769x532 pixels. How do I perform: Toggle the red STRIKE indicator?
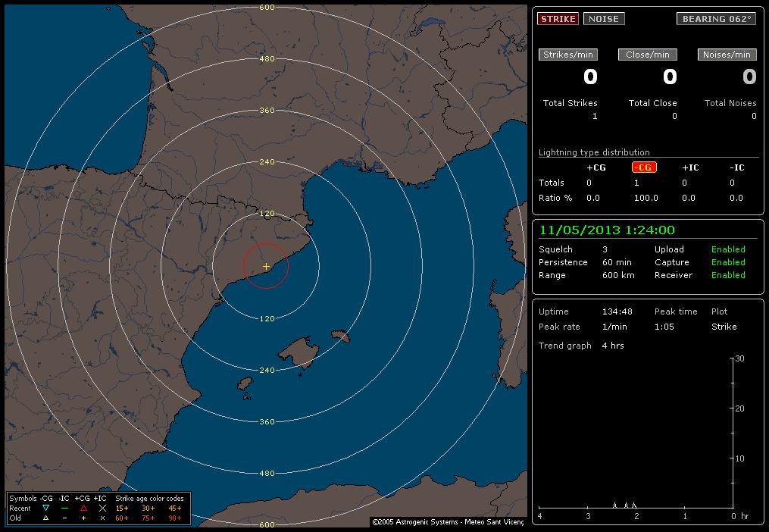(x=558, y=19)
